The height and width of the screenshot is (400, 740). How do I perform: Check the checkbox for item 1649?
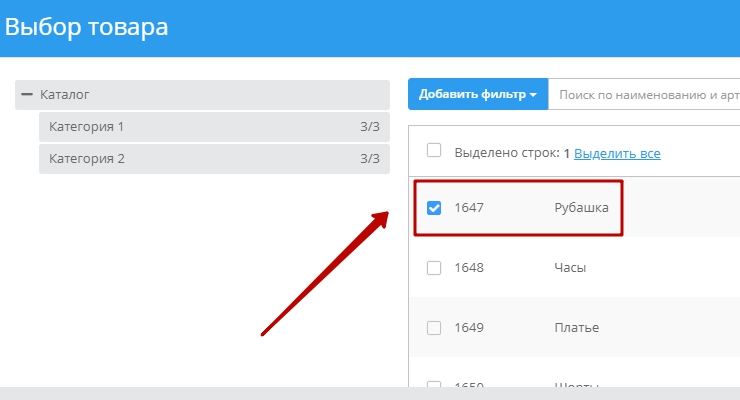[x=434, y=328]
